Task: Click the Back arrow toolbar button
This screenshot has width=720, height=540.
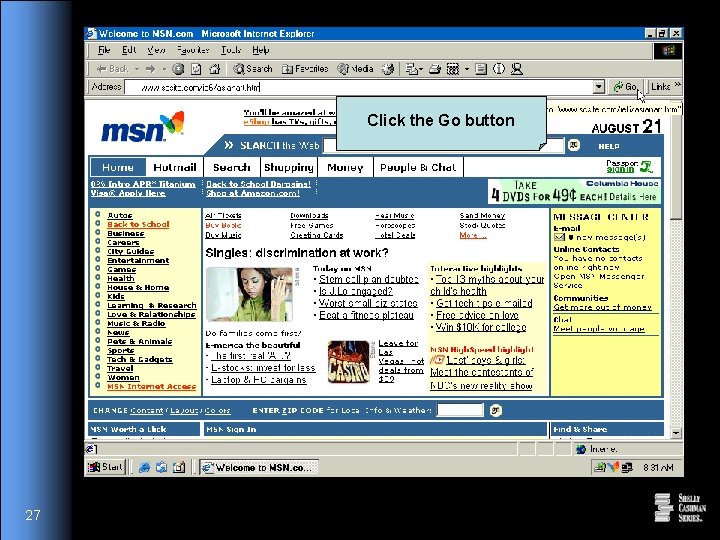Action: click(112, 69)
